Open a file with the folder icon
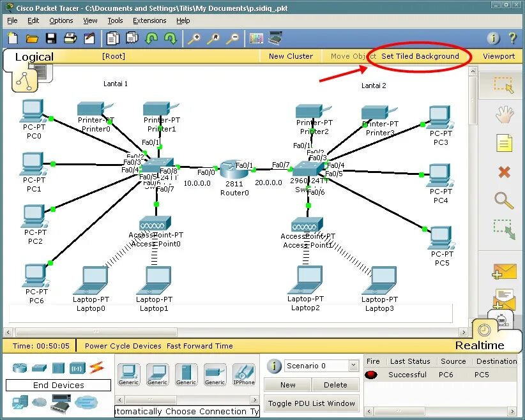This screenshot has width=525, height=420. (32, 39)
